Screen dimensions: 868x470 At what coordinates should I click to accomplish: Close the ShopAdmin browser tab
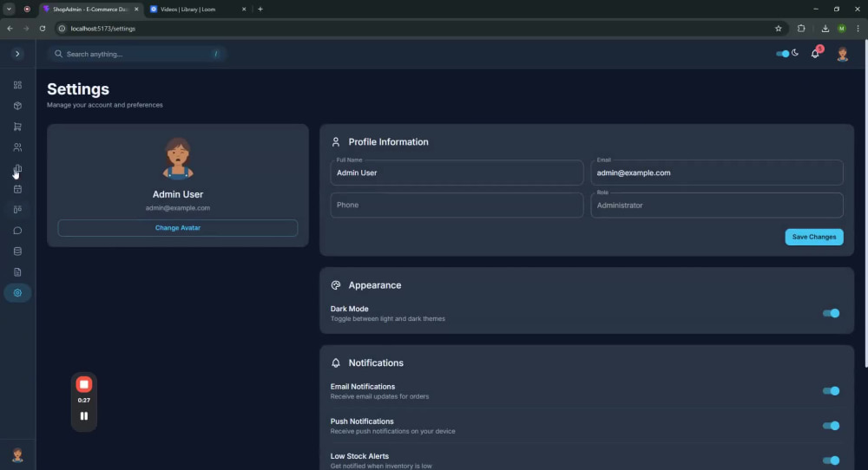pyautogui.click(x=136, y=10)
